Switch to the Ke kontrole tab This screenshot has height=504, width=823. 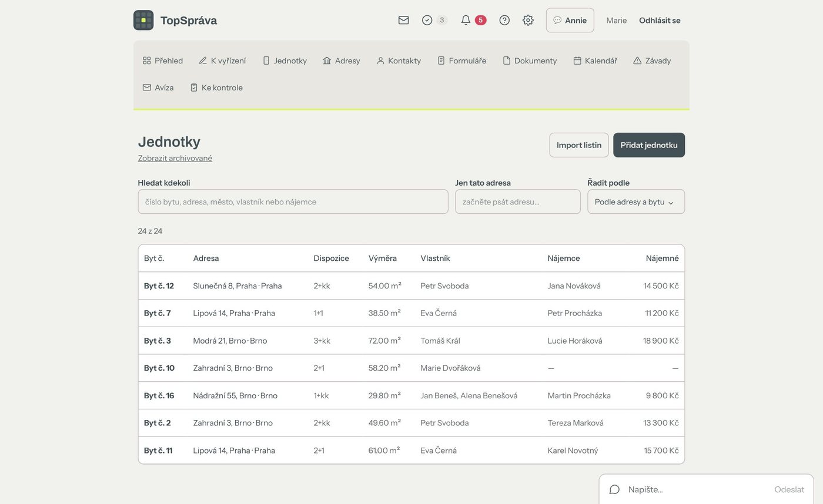(216, 88)
